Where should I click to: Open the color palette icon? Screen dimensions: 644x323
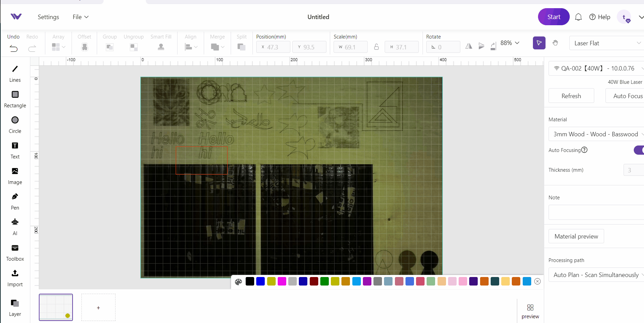(x=239, y=281)
